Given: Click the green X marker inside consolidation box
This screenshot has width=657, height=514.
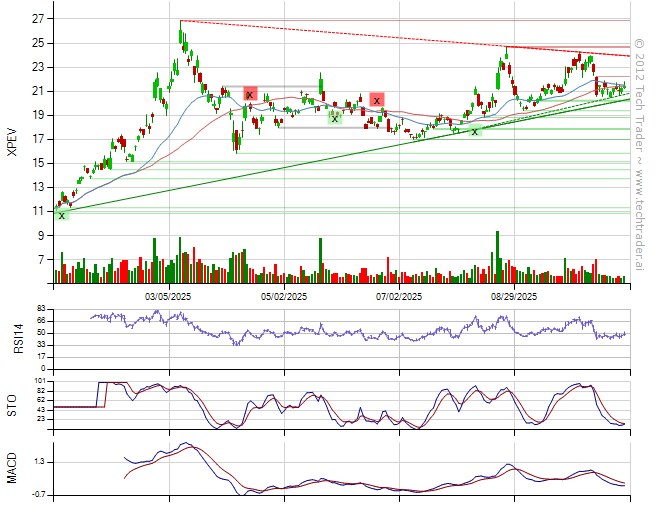Looking at the screenshot, I should [x=335, y=118].
